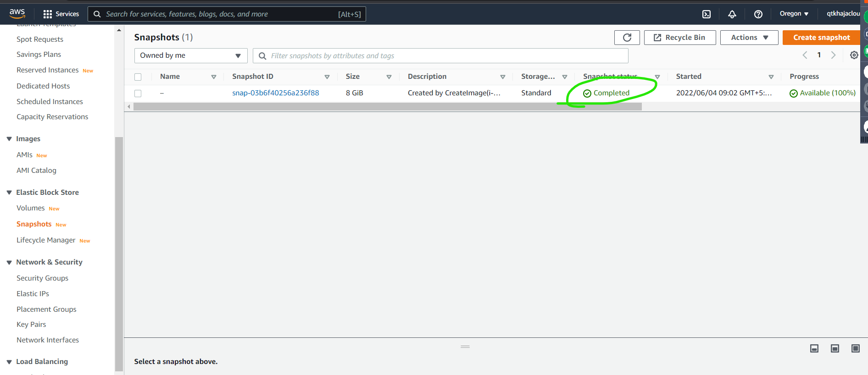
Task: Collapse the Elastic Block Store section
Action: click(x=9, y=193)
